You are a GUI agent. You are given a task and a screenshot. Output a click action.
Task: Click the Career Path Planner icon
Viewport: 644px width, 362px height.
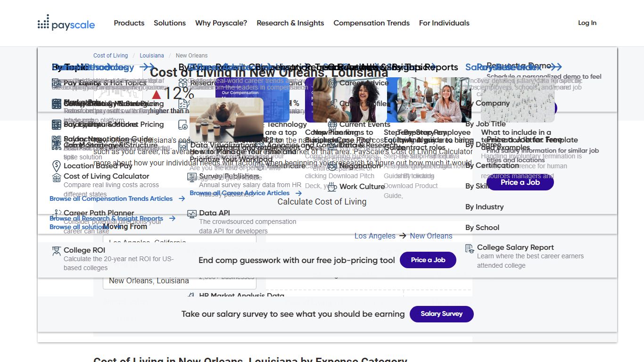pyautogui.click(x=57, y=214)
